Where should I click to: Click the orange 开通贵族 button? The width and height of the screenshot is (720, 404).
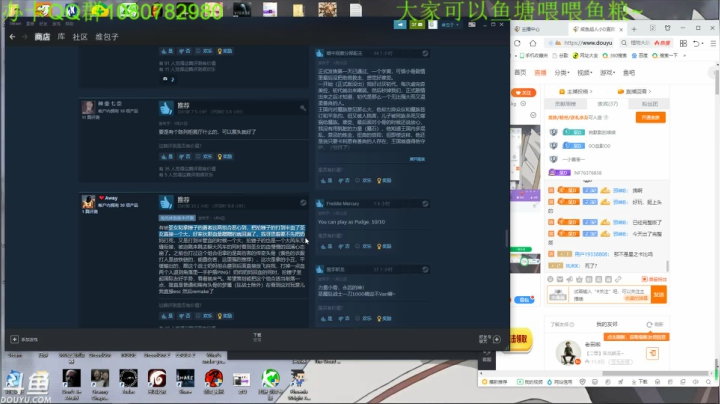(650, 118)
